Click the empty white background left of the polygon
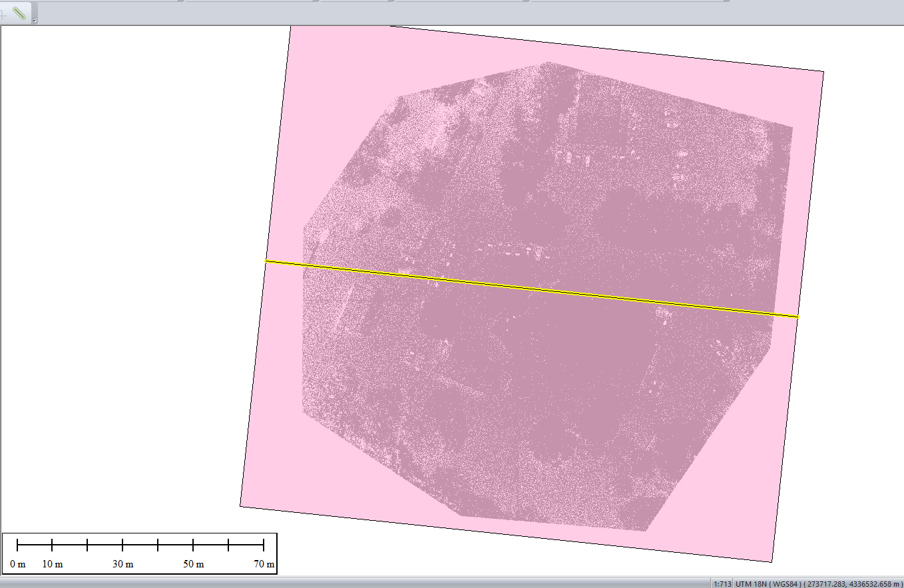Viewport: 904px width, 588px height. pyautogui.click(x=133, y=266)
